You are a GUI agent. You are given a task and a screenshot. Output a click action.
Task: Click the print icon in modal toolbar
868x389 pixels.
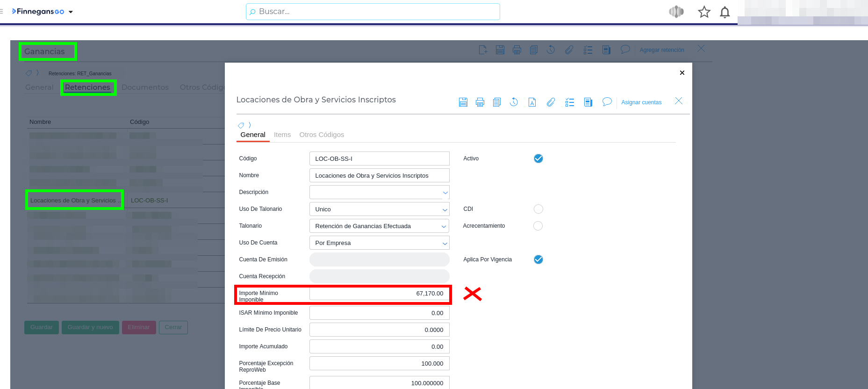pos(480,102)
